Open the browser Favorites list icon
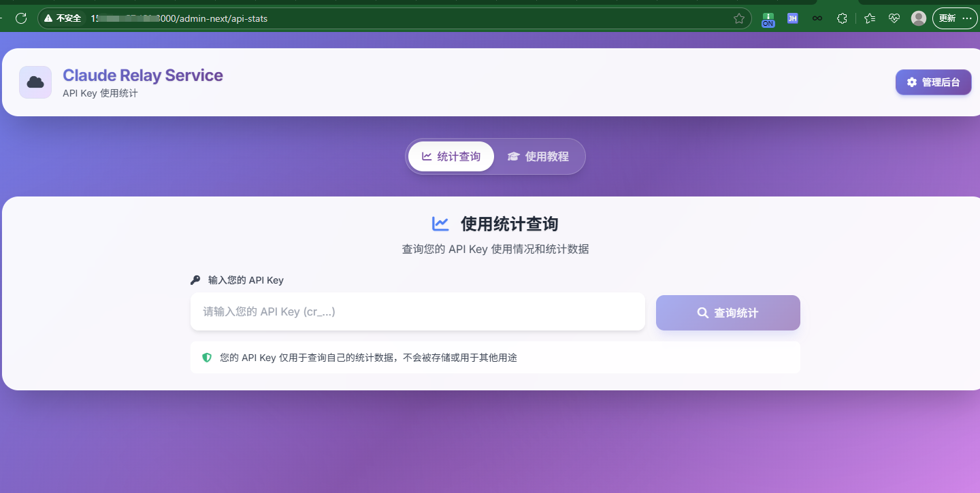The height and width of the screenshot is (493, 980). point(869,18)
